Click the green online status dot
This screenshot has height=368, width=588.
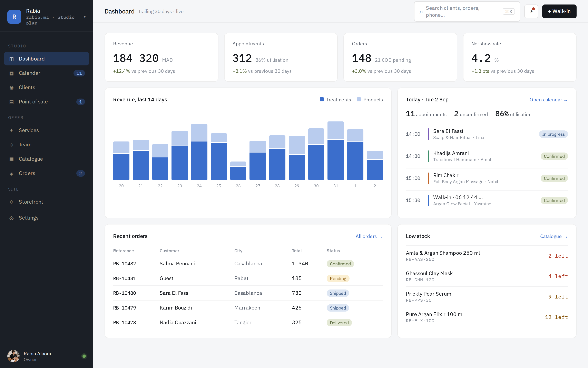[x=84, y=356]
